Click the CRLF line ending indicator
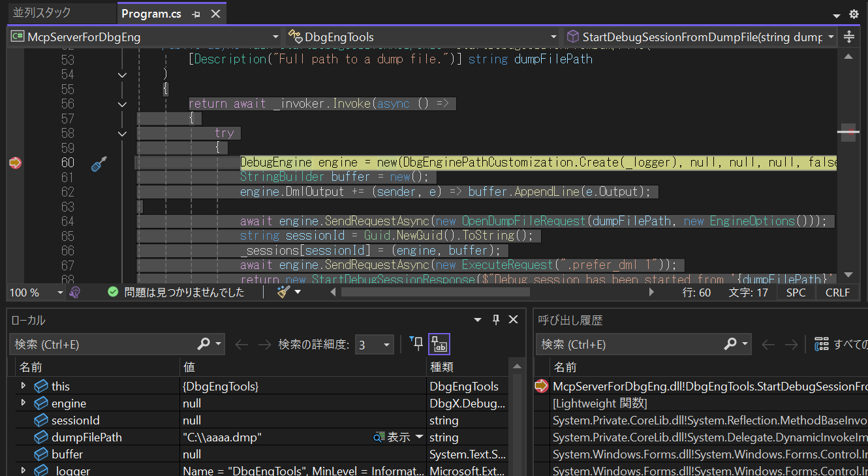 837,293
